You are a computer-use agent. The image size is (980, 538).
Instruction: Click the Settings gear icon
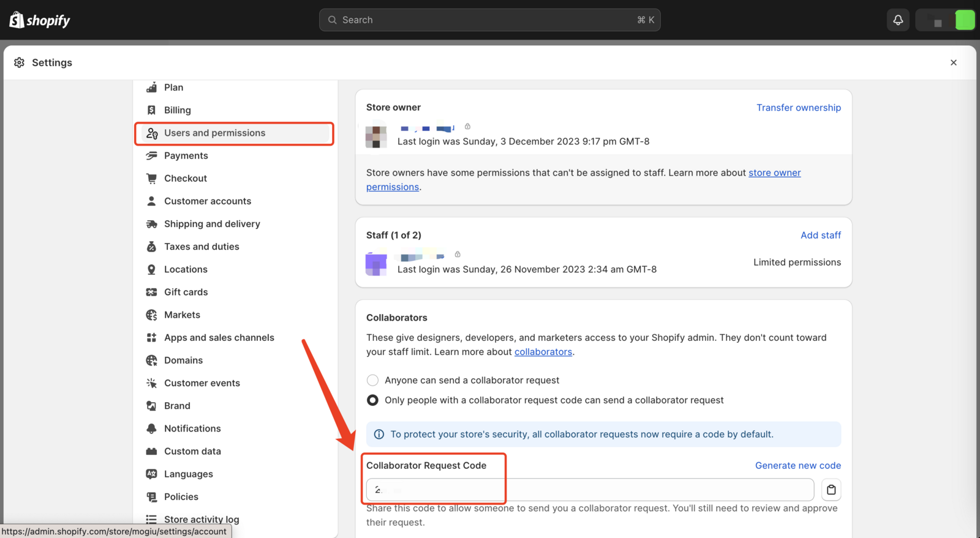(x=20, y=62)
